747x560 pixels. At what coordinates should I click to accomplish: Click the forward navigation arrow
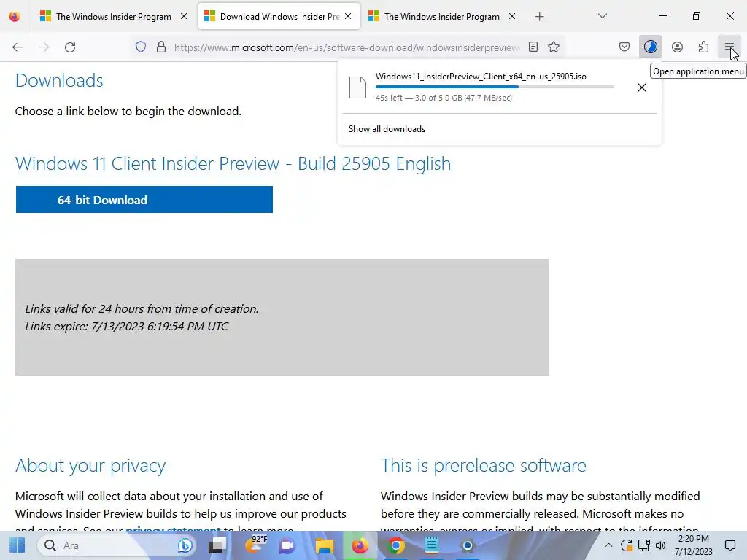coord(44,47)
